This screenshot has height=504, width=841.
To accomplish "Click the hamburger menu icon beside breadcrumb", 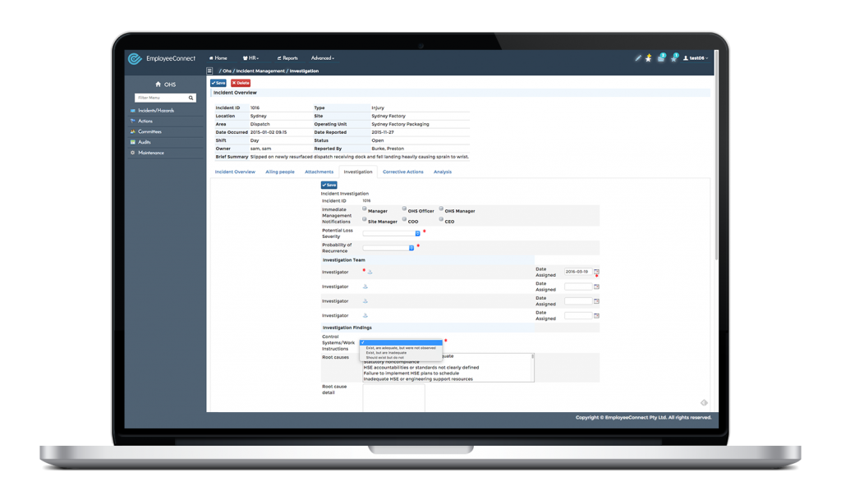I will [209, 71].
